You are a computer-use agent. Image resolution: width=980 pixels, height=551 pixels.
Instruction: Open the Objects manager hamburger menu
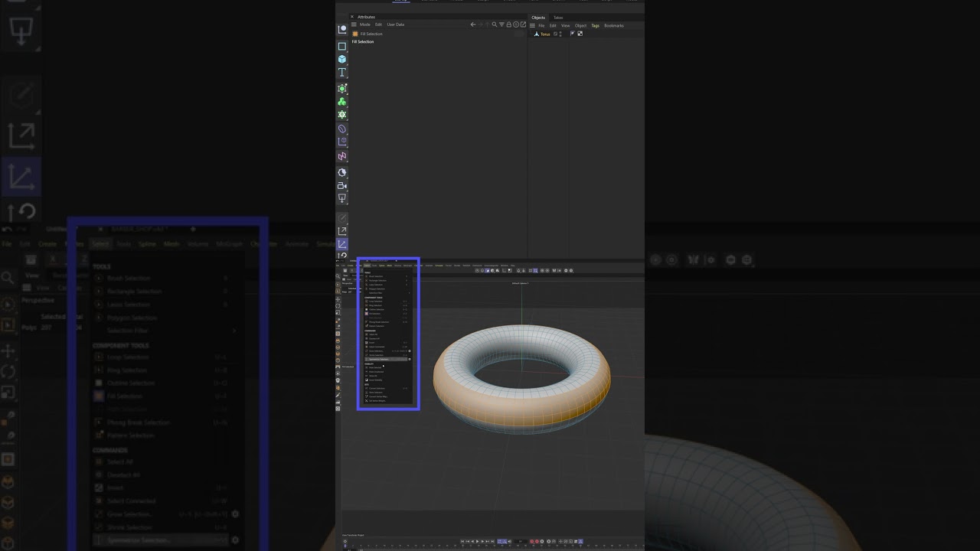pos(532,25)
